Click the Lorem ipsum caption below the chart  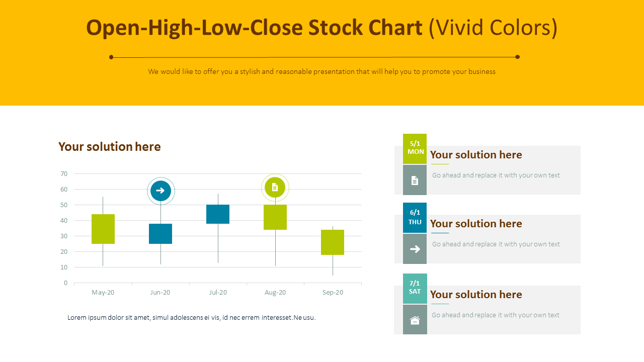(191, 317)
